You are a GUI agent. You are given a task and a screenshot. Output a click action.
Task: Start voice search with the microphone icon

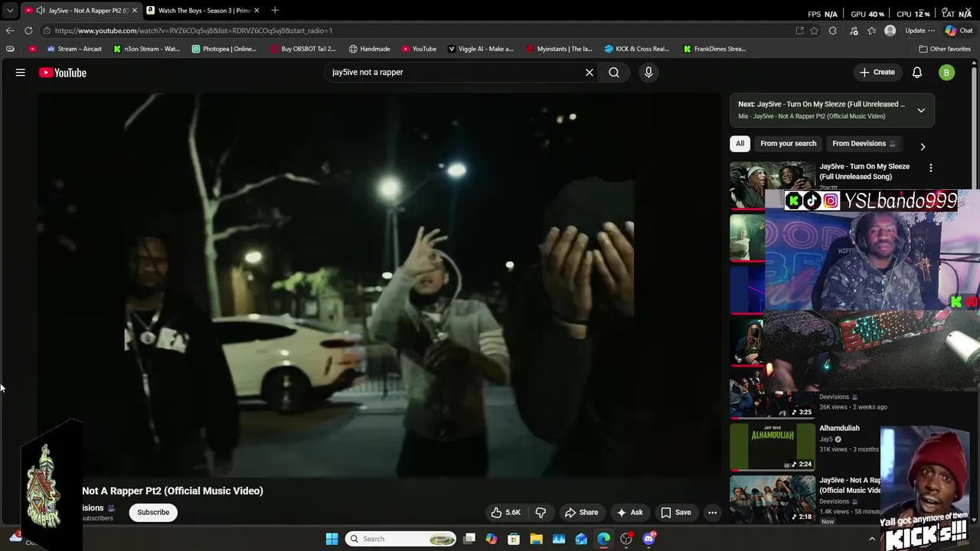(648, 73)
